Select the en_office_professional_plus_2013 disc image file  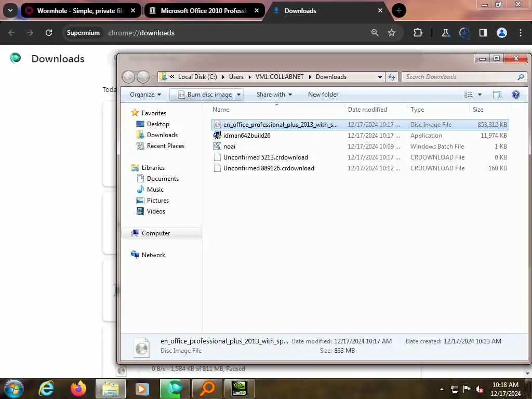tap(360, 125)
